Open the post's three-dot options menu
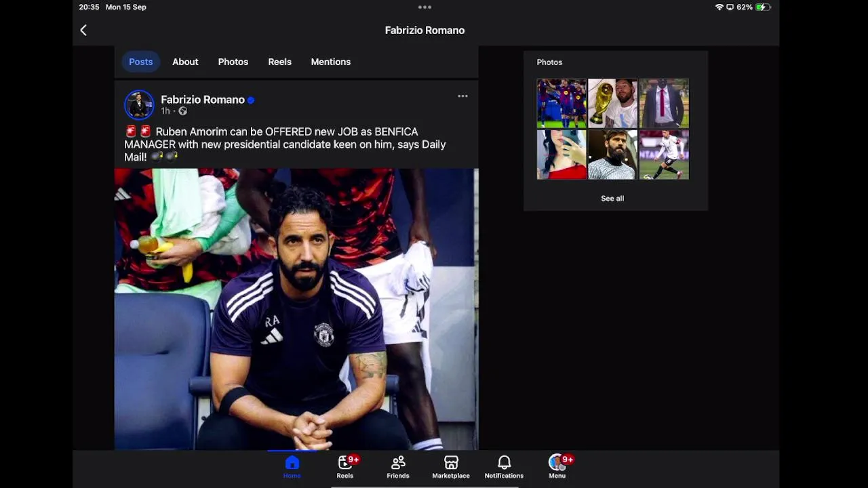This screenshot has height=488, width=868. point(462,96)
